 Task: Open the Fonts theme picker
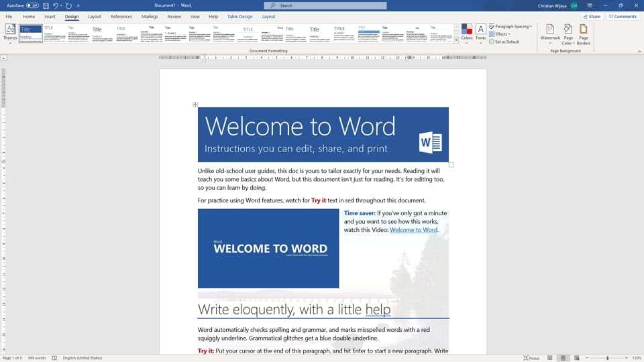pos(481,32)
